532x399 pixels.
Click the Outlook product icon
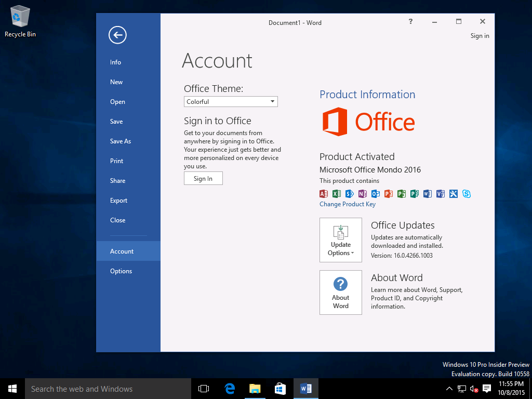[376, 194]
